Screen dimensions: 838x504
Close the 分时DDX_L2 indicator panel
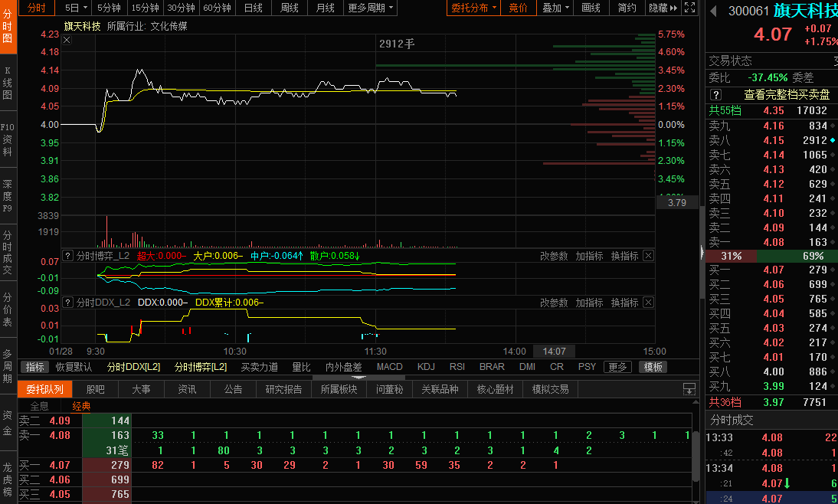coord(648,302)
